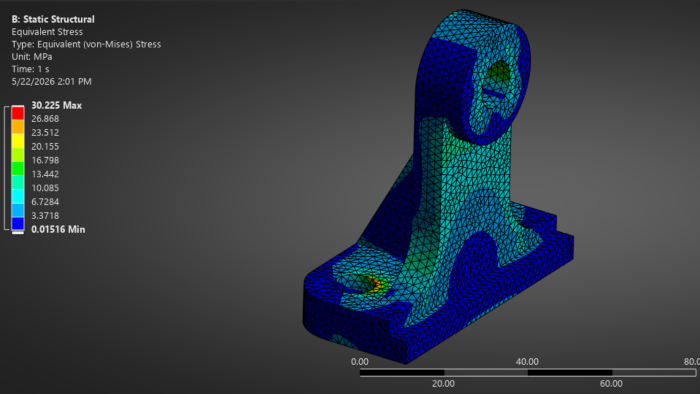Image resolution: width=700 pixels, height=394 pixels.
Task: Select the dark blue legend color band
Action: coord(18,224)
